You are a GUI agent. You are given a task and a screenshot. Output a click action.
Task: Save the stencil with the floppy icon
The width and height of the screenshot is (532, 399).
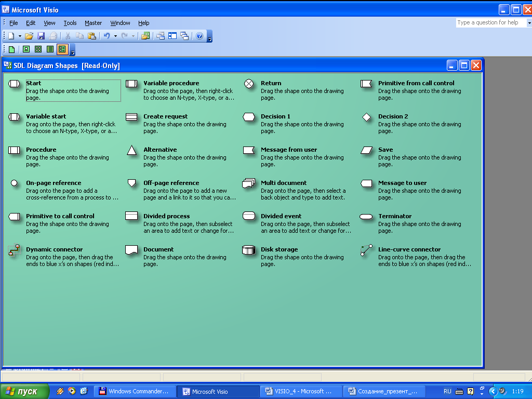41,36
